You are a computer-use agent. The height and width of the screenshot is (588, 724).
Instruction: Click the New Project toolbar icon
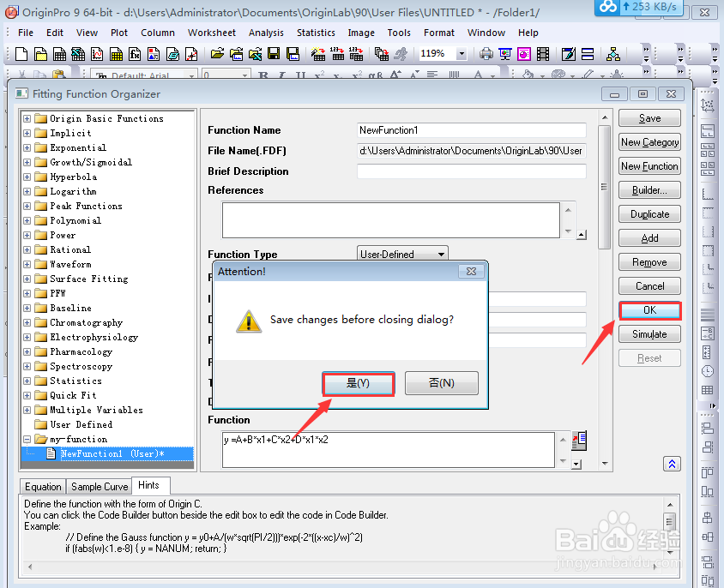pos(21,54)
